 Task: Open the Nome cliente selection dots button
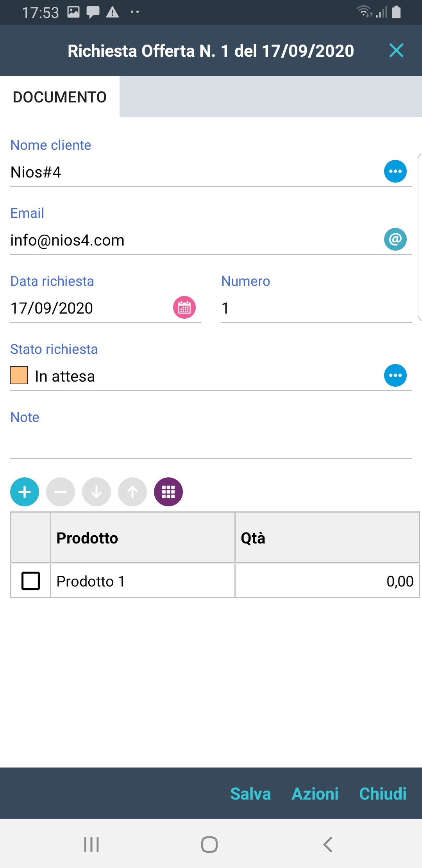click(x=395, y=171)
